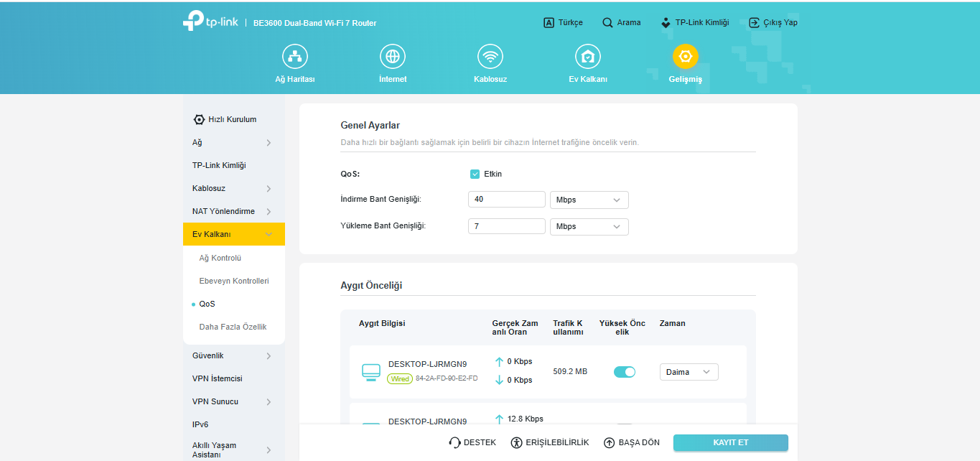Open the Daima time dropdown
Screen dimensions: 980x461
(689, 372)
